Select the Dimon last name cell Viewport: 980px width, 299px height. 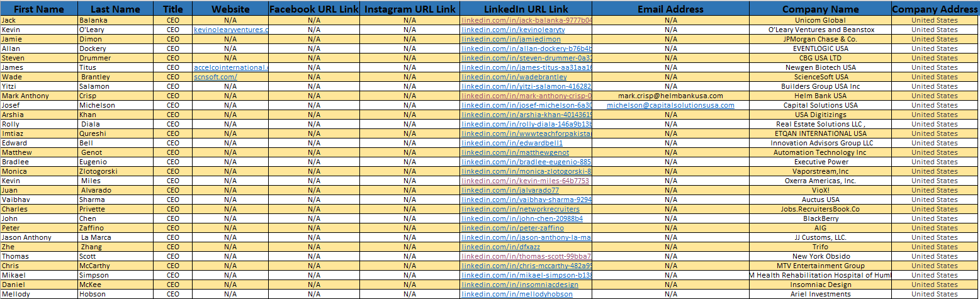pos(116,39)
